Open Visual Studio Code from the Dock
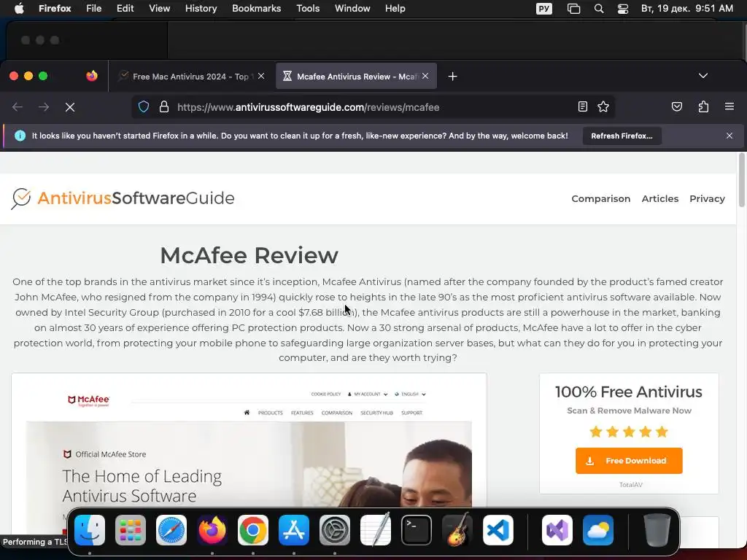Viewport: 747px width, 560px height. point(498,530)
